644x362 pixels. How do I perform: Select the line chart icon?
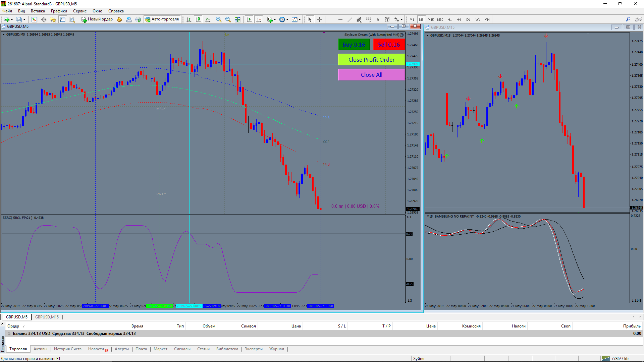208,19
